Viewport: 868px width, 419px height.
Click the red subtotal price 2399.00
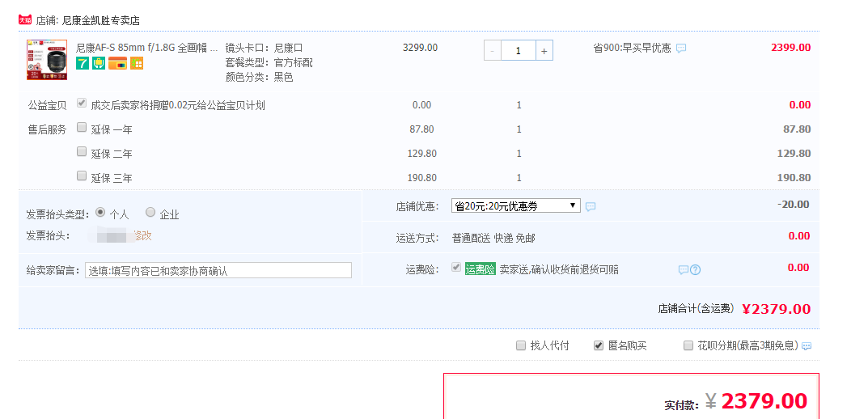tap(790, 48)
